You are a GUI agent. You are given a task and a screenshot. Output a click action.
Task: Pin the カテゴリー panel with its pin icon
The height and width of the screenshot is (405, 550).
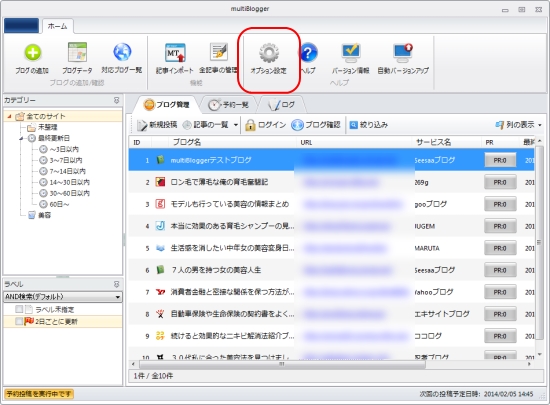click(116, 100)
